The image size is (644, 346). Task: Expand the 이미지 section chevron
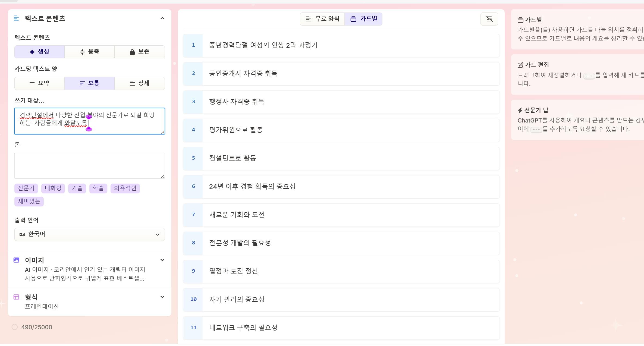click(162, 260)
